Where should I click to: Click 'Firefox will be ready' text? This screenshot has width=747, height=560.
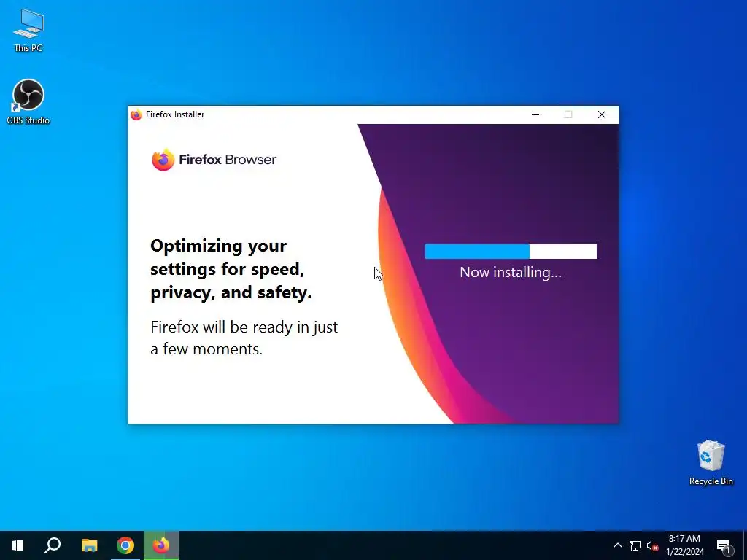244,338
